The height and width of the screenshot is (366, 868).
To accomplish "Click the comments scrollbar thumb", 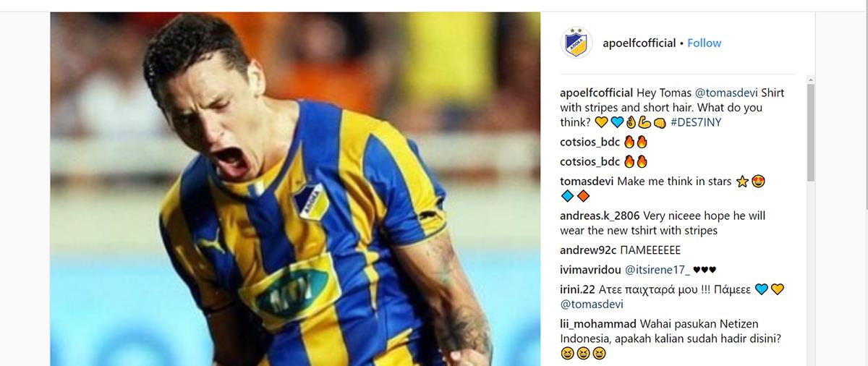I will pos(811,132).
